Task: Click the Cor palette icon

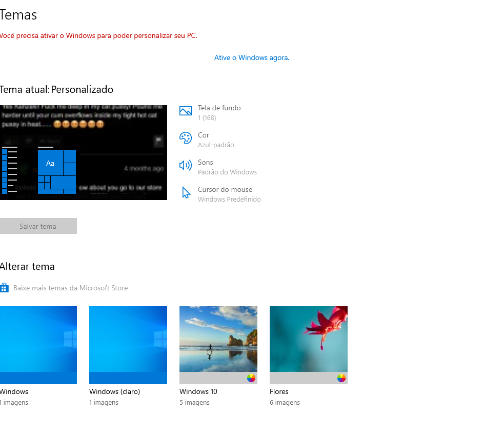Action: coord(186,139)
